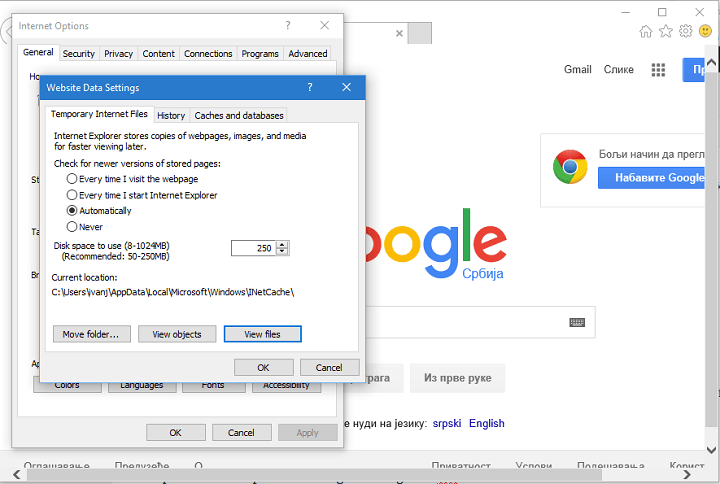
Task: Open Caches and databases tab
Action: [x=239, y=116]
